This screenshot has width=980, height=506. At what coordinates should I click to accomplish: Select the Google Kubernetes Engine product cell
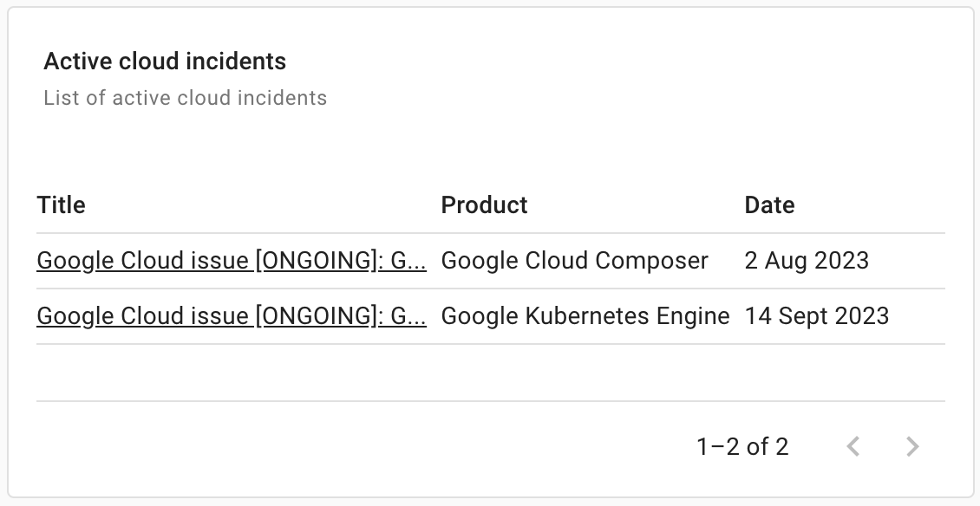(585, 316)
